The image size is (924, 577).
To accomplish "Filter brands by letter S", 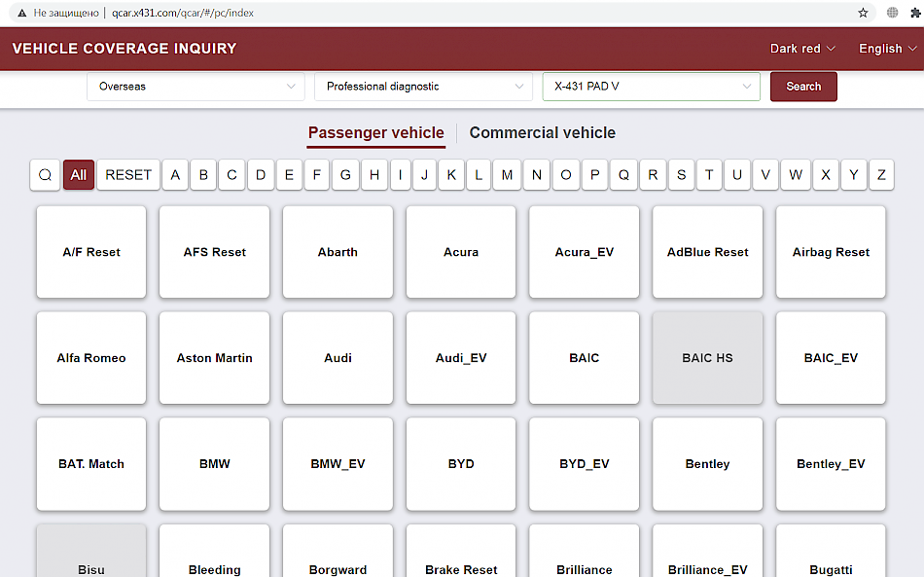I will click(x=681, y=175).
